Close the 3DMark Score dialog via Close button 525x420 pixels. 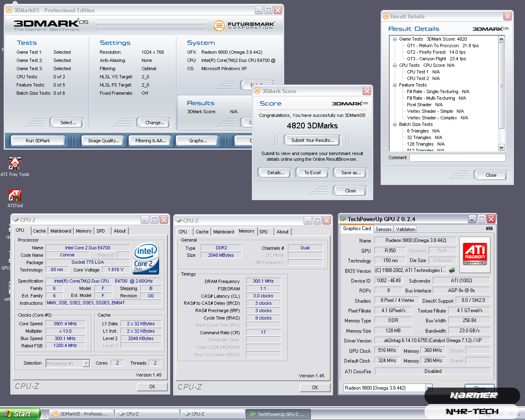350,191
